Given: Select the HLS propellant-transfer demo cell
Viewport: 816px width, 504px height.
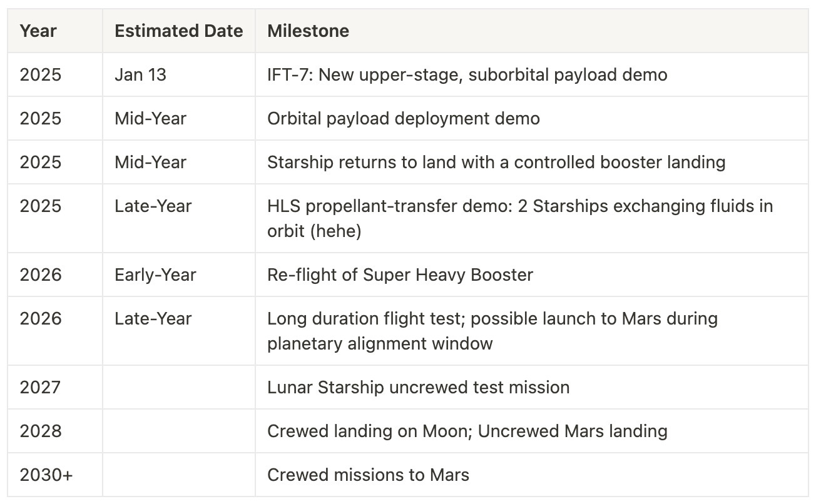Looking at the screenshot, I should [x=531, y=219].
